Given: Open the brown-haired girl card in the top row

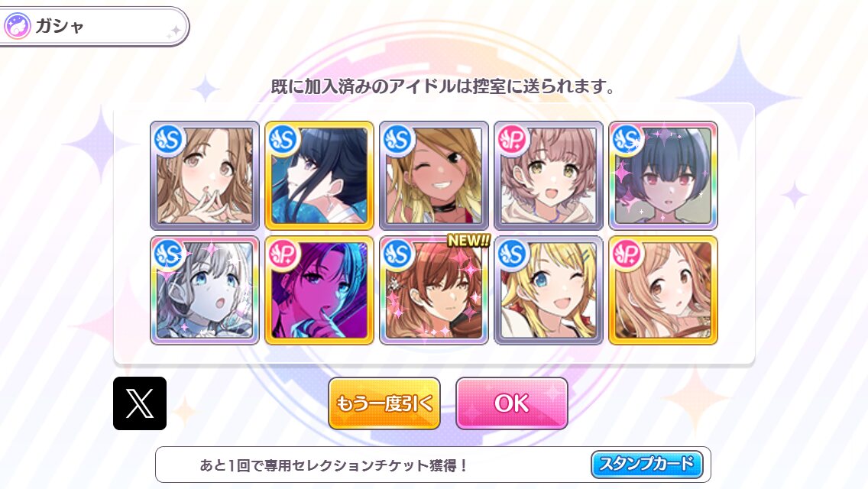Looking at the screenshot, I should click(x=205, y=176).
